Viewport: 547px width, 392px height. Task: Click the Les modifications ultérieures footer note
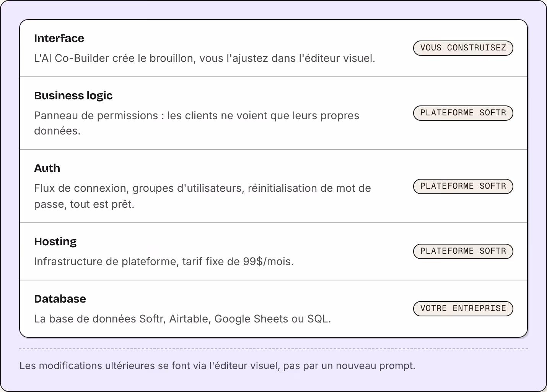tap(217, 366)
